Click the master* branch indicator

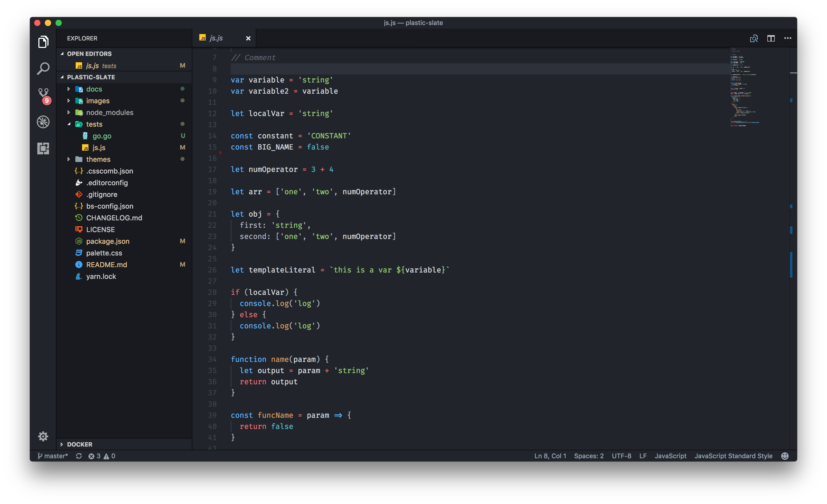(x=53, y=456)
